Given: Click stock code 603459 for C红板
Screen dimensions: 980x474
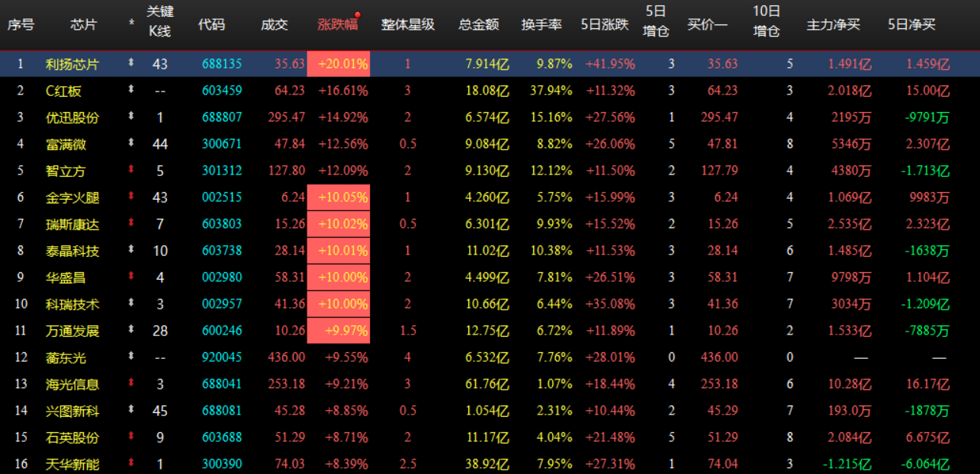Looking at the screenshot, I should coord(223,91).
